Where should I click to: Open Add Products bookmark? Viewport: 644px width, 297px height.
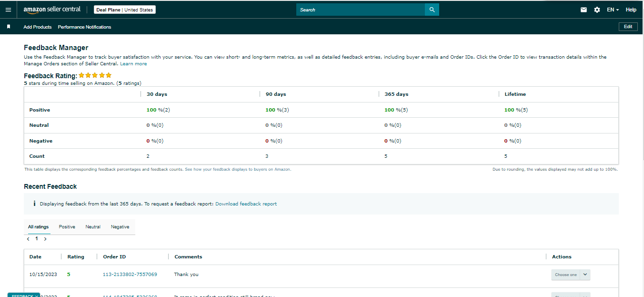38,27
